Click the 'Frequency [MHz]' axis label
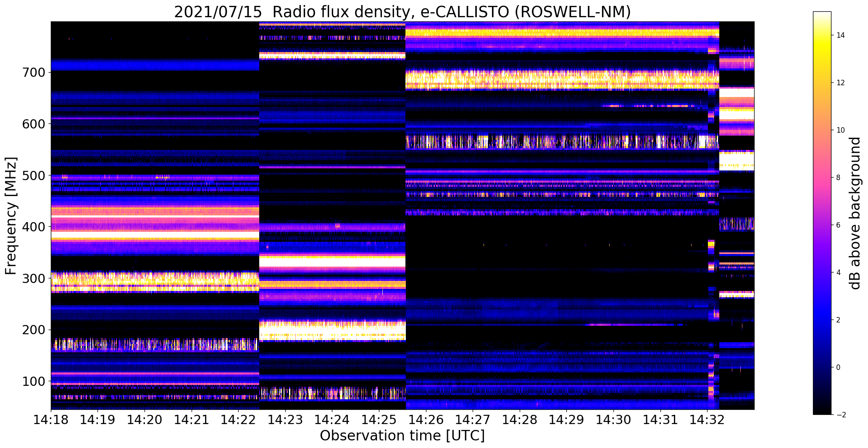This screenshot has width=868, height=448. 11,216
